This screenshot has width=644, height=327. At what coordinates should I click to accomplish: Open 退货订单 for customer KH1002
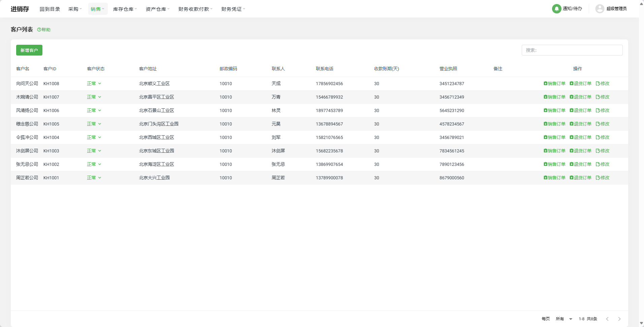pos(580,164)
